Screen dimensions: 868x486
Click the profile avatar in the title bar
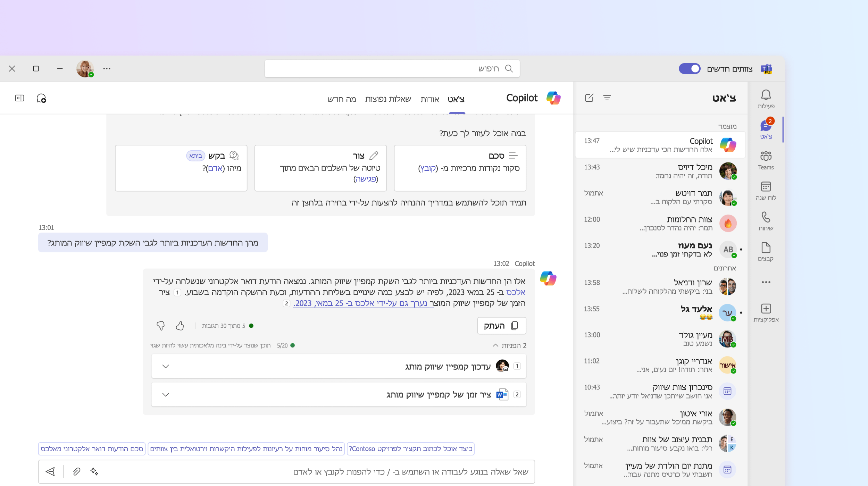pyautogui.click(x=85, y=69)
